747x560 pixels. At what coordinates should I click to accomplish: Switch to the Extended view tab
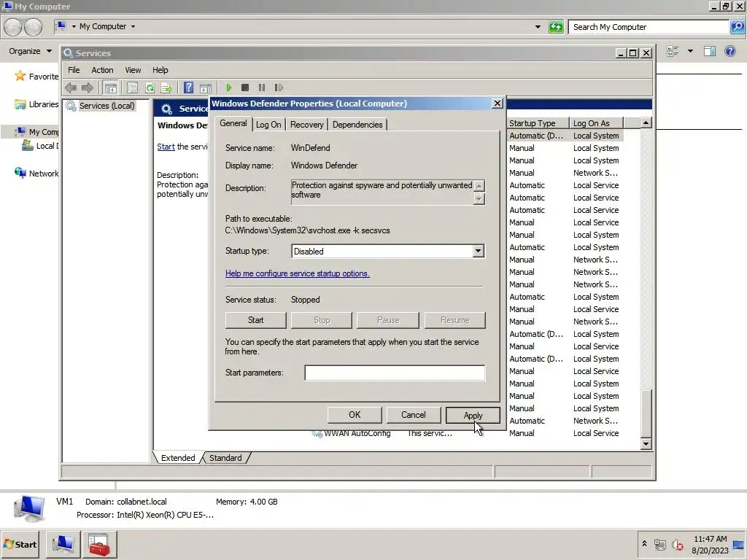[178, 458]
